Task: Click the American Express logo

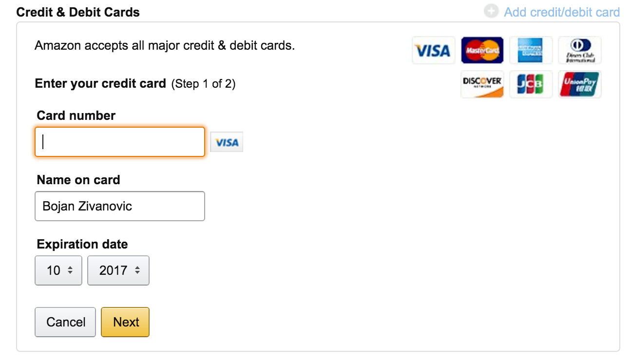Action: [x=531, y=50]
